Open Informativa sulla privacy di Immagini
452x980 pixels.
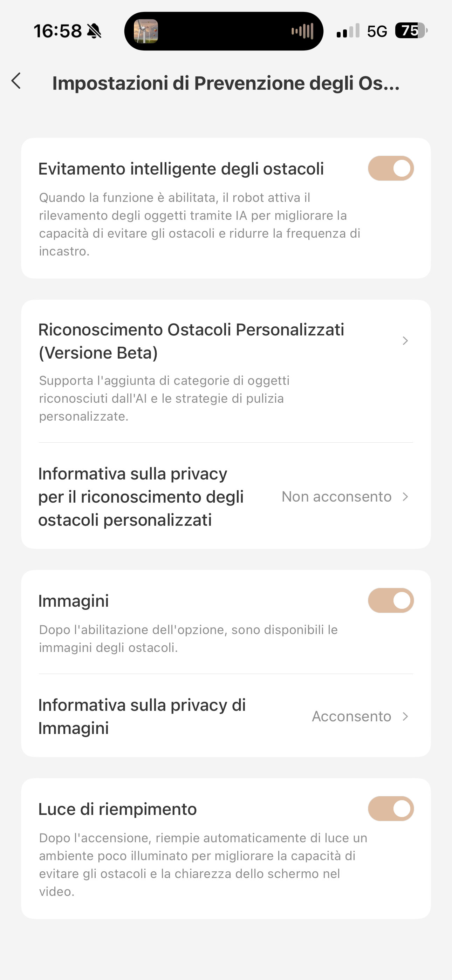pos(226,716)
